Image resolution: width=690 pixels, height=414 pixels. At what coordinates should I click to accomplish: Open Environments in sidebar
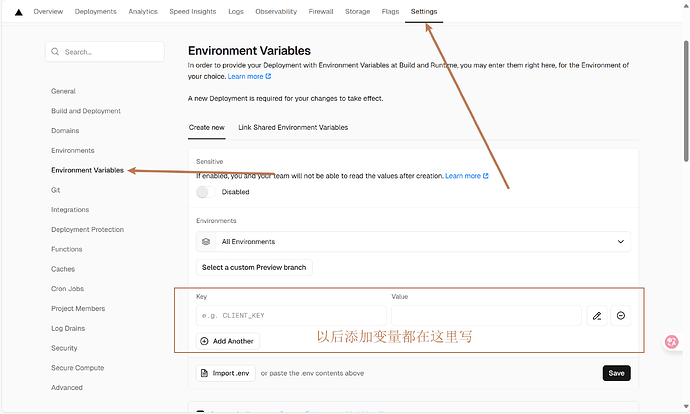73,151
